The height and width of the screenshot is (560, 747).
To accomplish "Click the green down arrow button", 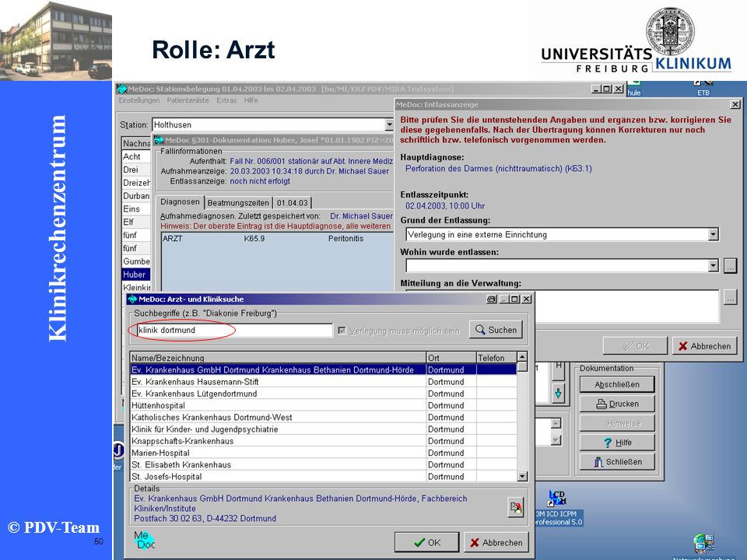I will pyautogui.click(x=558, y=394).
